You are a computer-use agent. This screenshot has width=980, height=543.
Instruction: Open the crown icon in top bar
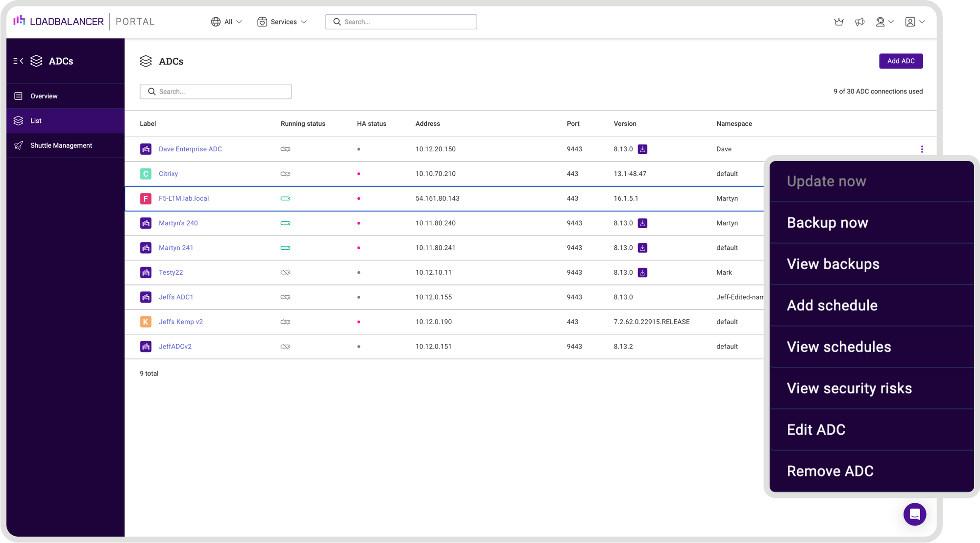point(839,22)
